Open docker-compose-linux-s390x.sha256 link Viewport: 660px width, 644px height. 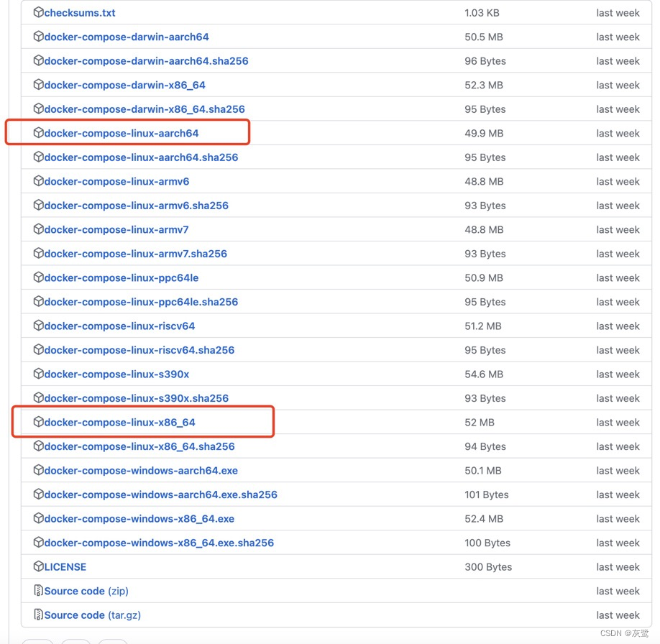pos(137,398)
